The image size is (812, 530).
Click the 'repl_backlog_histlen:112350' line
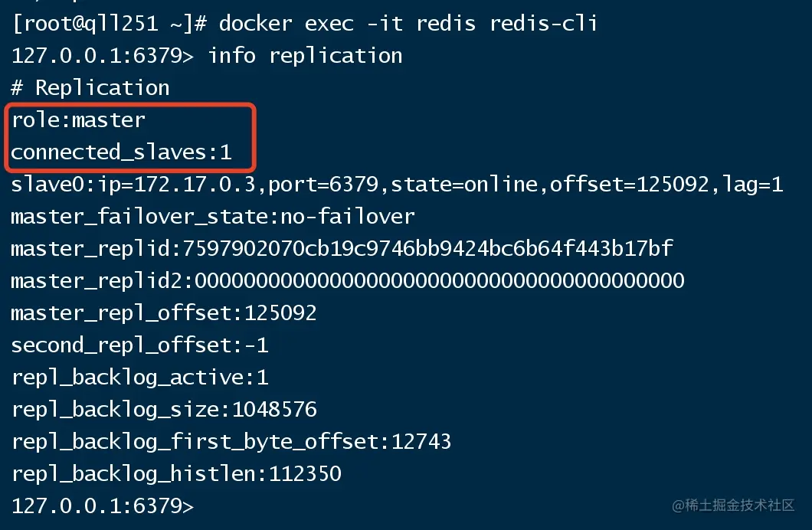tap(176, 474)
